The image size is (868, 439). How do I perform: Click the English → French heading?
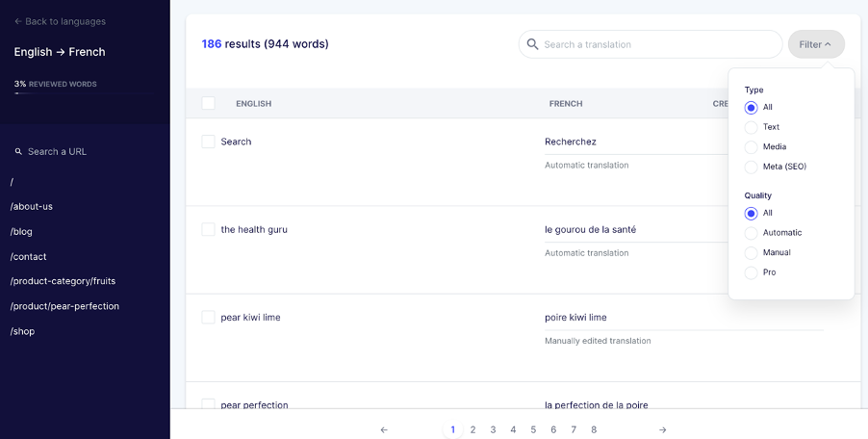pos(60,52)
